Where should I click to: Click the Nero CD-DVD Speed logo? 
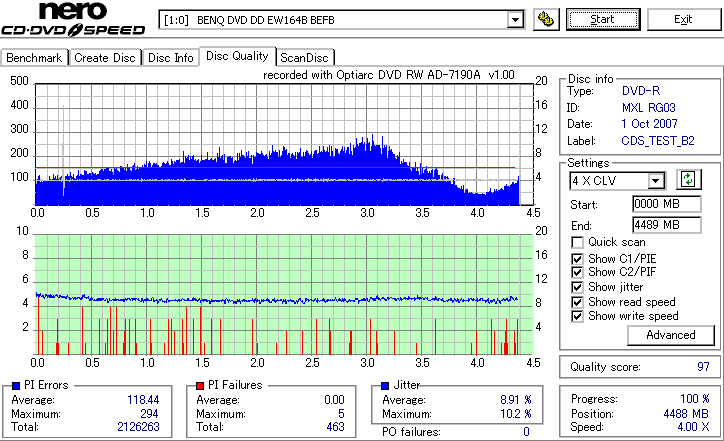pos(73,19)
